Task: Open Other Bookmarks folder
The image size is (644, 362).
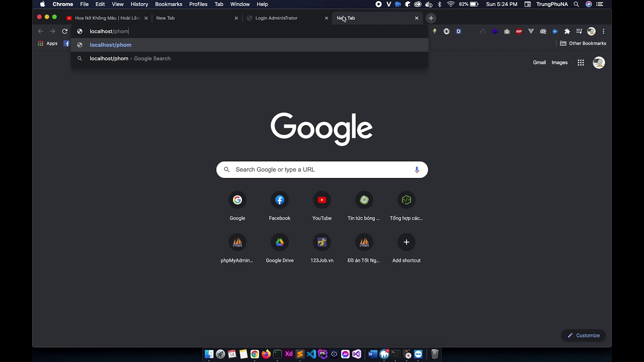Action: [583, 43]
